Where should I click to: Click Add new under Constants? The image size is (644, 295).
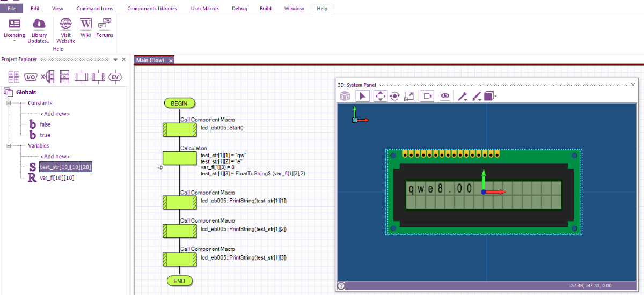point(55,114)
